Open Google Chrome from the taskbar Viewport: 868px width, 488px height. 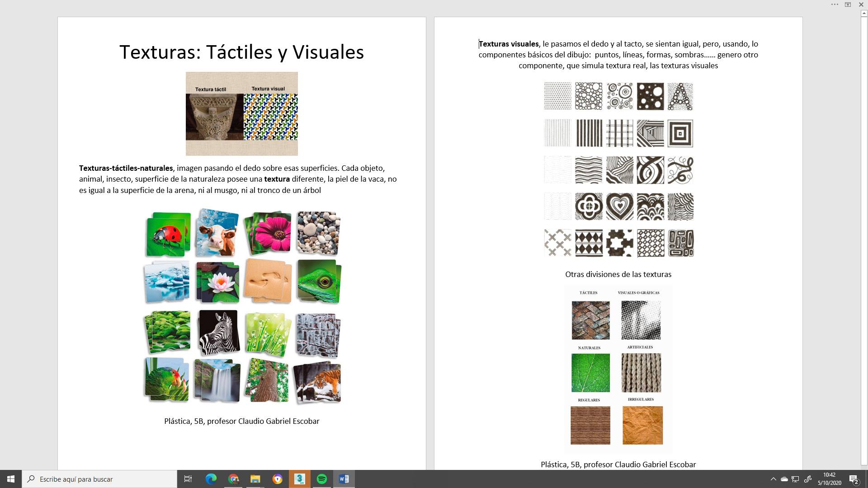pos(233,479)
